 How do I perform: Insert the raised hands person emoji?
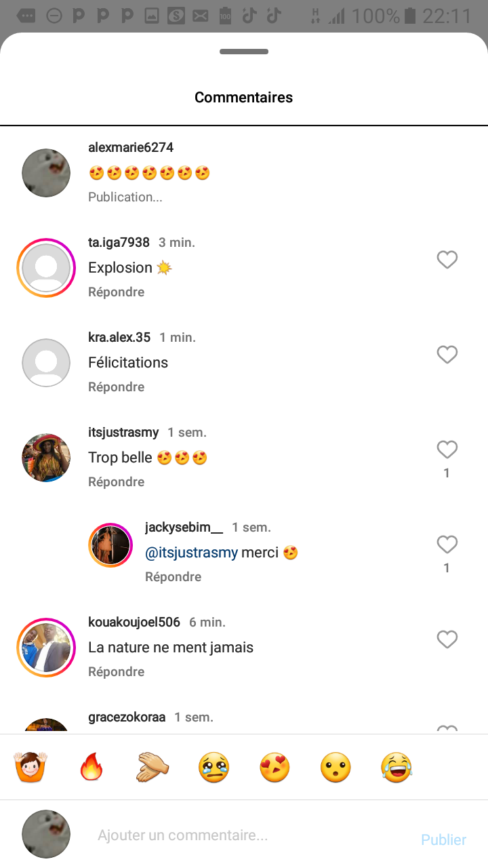coord(29,768)
